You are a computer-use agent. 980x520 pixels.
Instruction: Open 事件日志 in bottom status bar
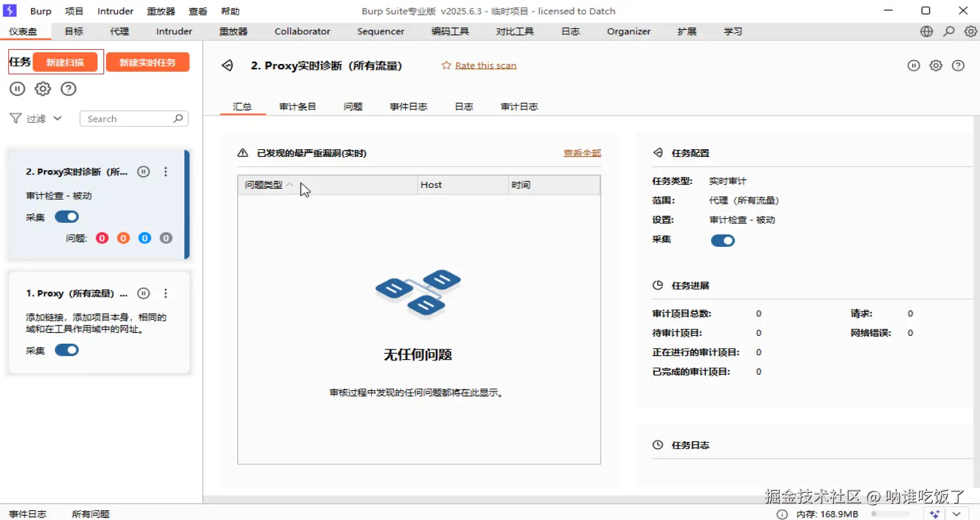[28, 514]
